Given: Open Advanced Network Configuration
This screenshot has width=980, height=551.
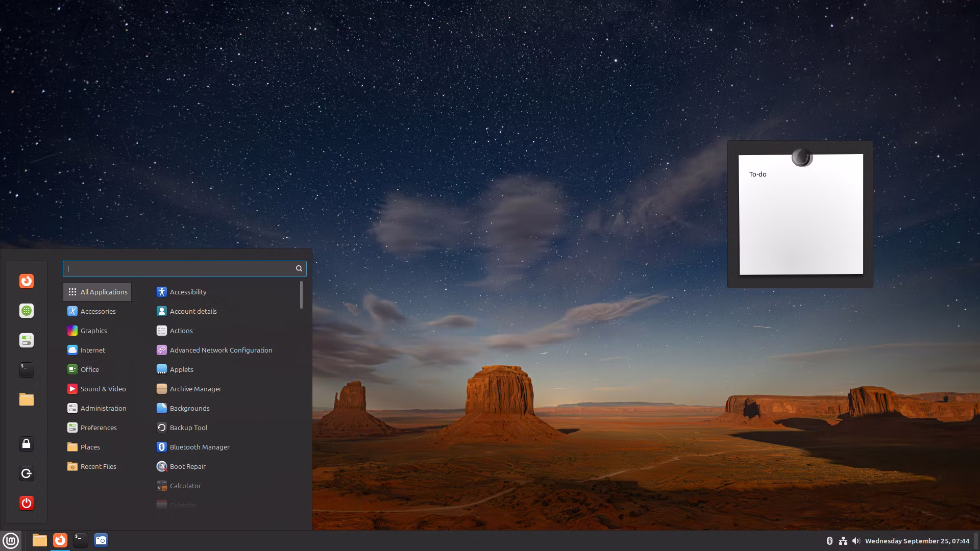Looking at the screenshot, I should point(220,350).
